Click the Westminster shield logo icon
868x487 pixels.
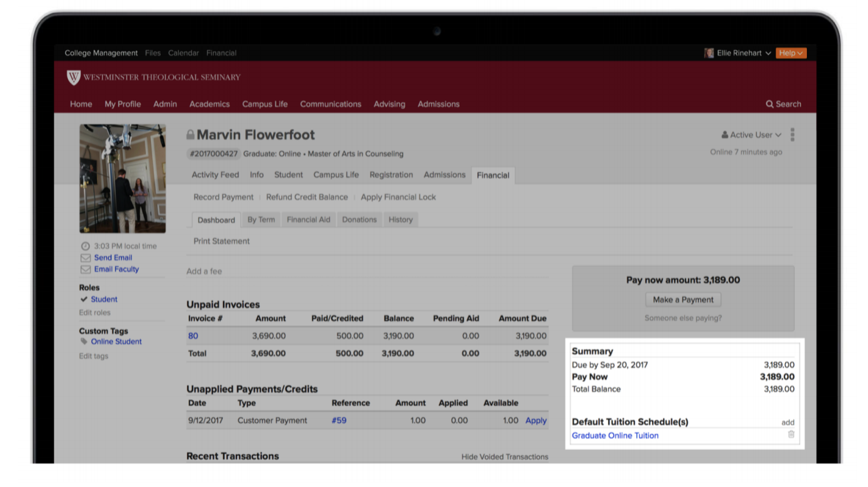tap(73, 78)
